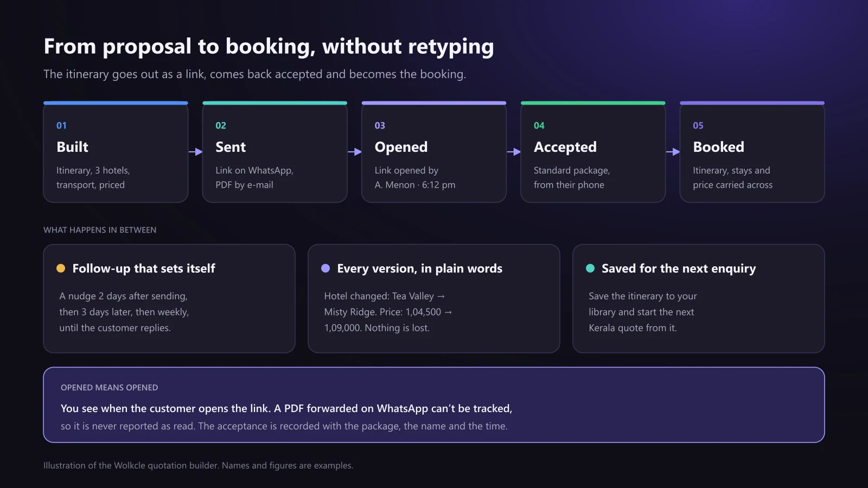Click the "WHAT HAPPENS IN BETWEEN" section label

point(100,230)
